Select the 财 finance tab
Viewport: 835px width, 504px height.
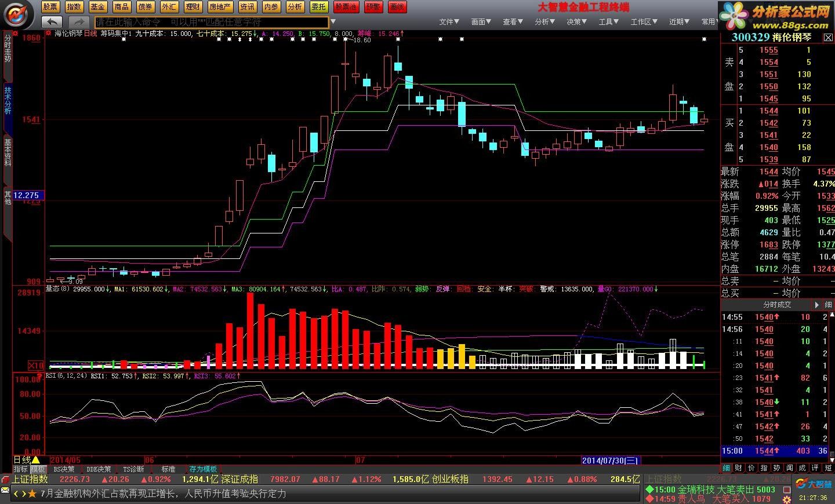(739, 468)
